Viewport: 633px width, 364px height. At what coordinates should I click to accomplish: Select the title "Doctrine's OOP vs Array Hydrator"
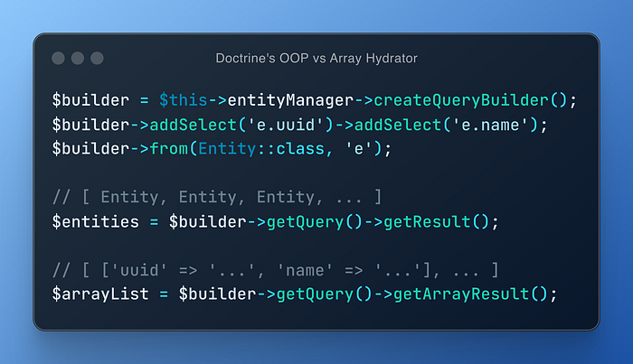pyautogui.click(x=316, y=59)
